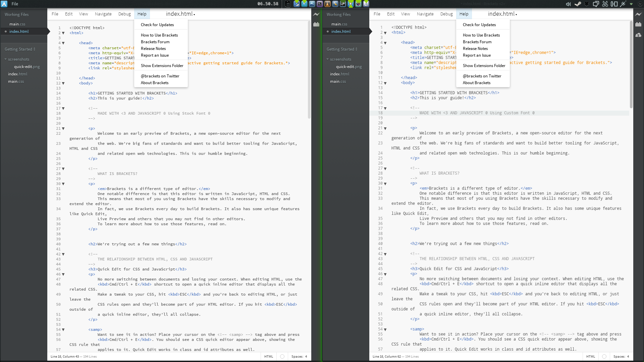Open the Extension Manager icon in the right Brackets window

point(638,24)
